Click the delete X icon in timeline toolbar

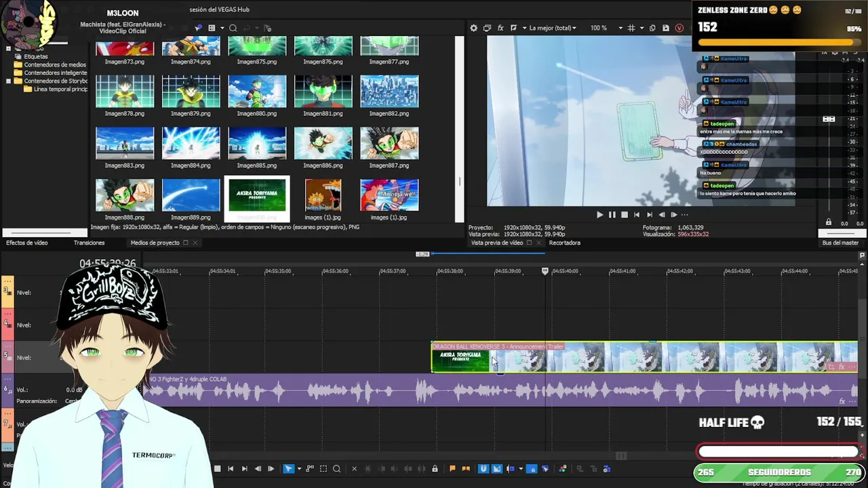coord(354,468)
